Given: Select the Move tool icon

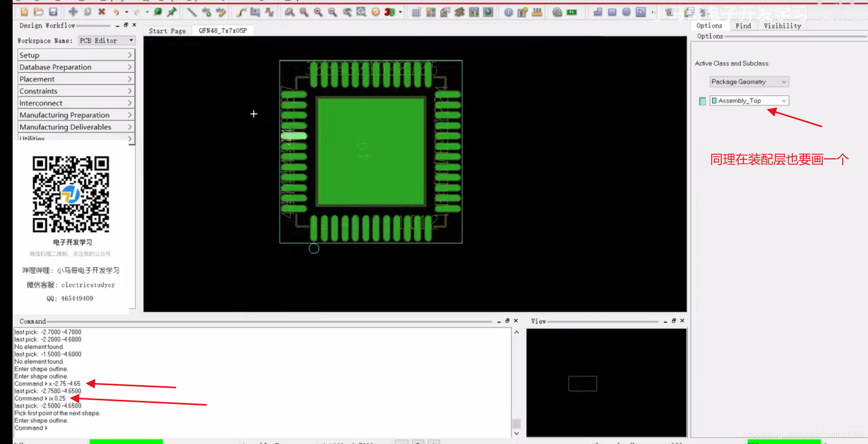Looking at the screenshot, I should (73, 12).
